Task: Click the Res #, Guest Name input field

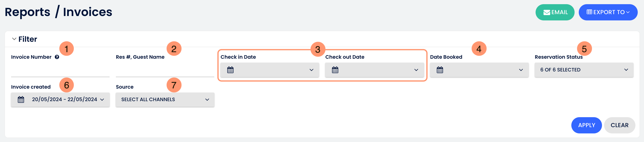Action: (165, 71)
